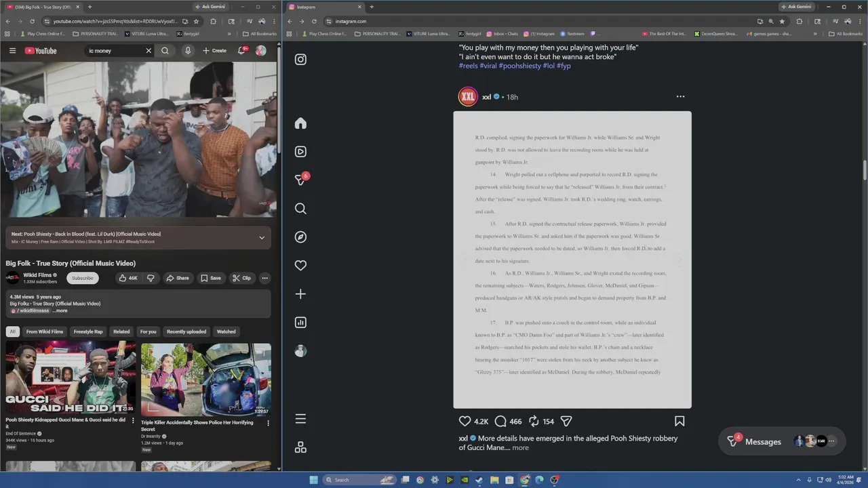The image size is (868, 488).
Task: Open options menu for Triple Killer video
Action: (x=268, y=423)
